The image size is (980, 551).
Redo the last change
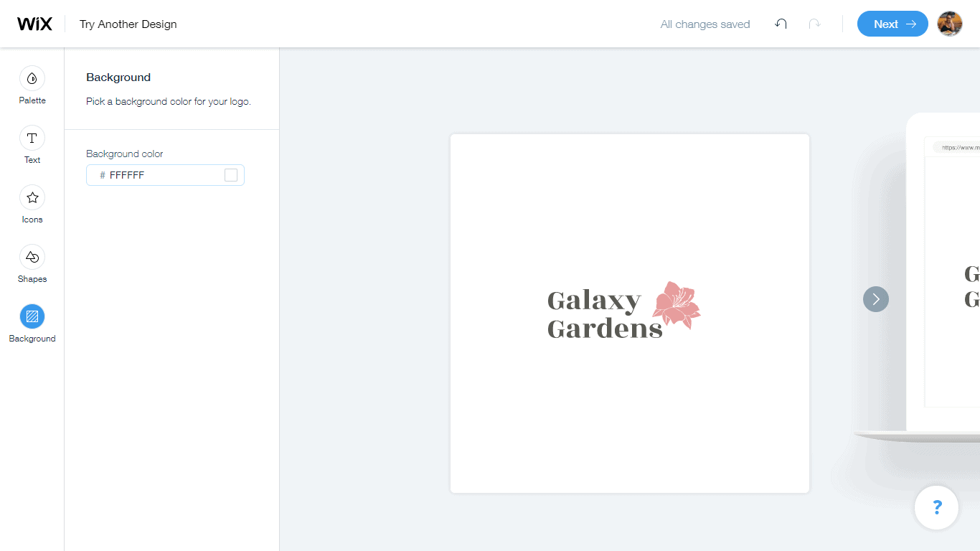[x=814, y=24]
